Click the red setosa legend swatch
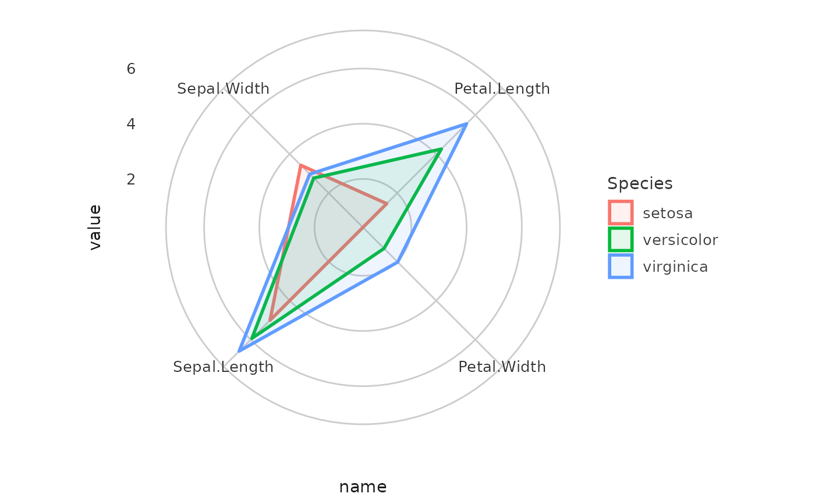Viewport: 815px width, 504px height. click(621, 212)
